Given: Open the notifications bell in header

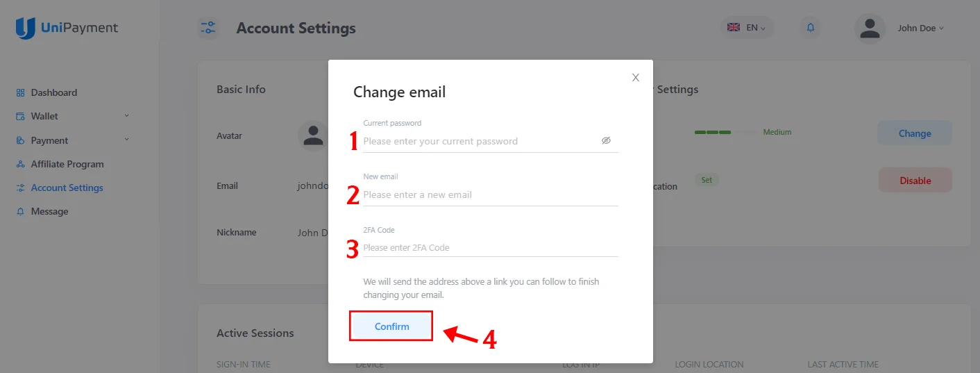Looking at the screenshot, I should [x=810, y=28].
